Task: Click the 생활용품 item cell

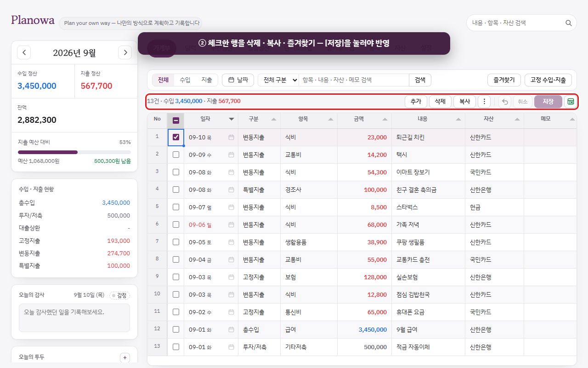Action: [309, 242]
